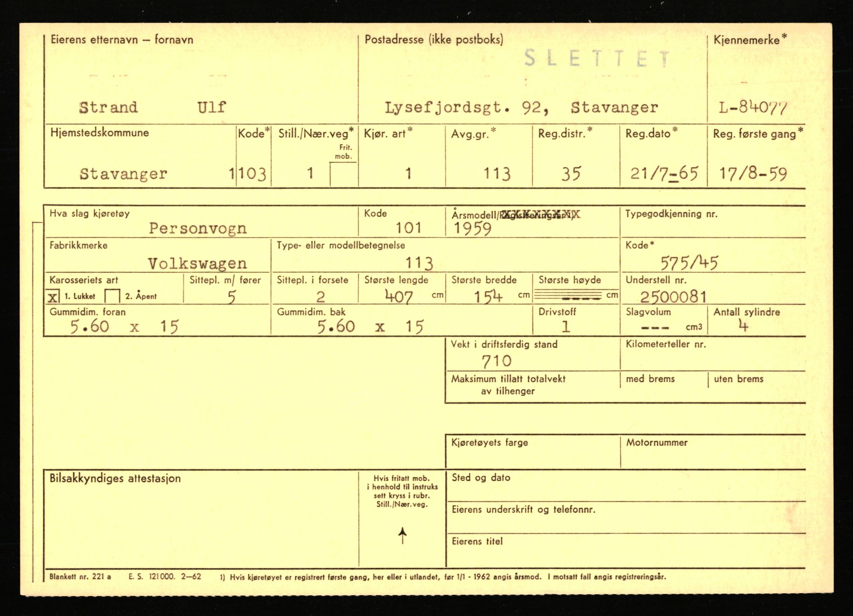
Task: Select the make 'Volkswagen'
Action: (197, 264)
